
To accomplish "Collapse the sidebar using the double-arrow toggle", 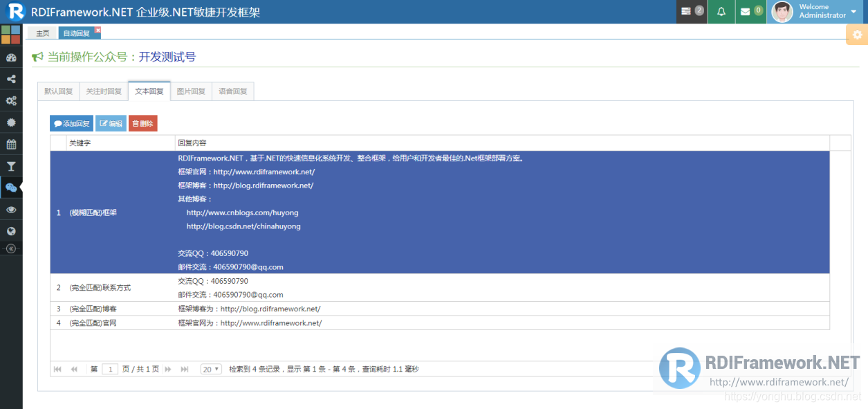I will (11, 248).
